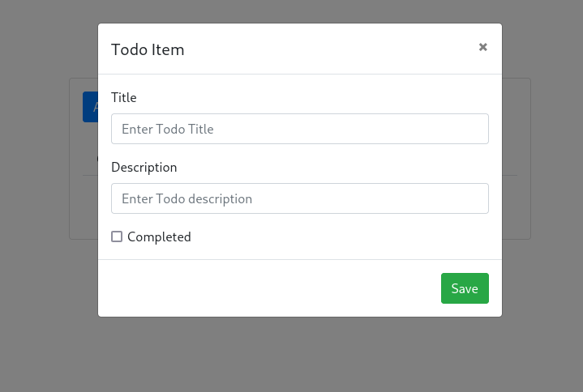Mark the todo as Completed

point(117,236)
